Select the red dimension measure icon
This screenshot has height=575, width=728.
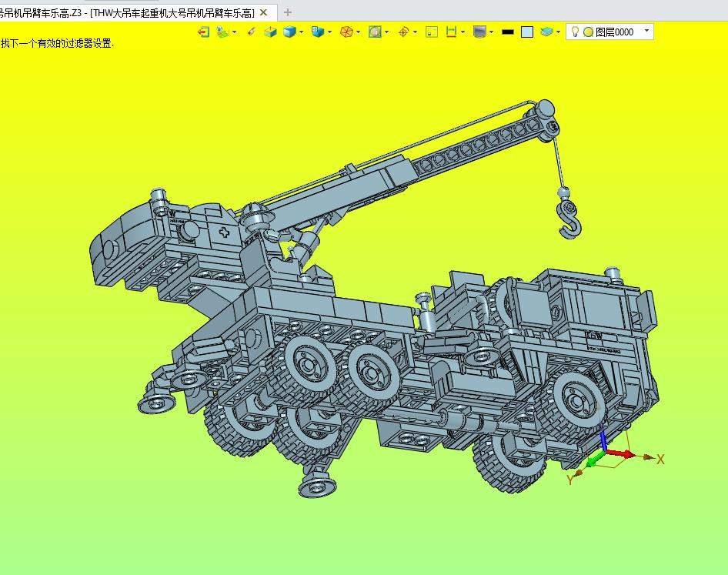451,32
